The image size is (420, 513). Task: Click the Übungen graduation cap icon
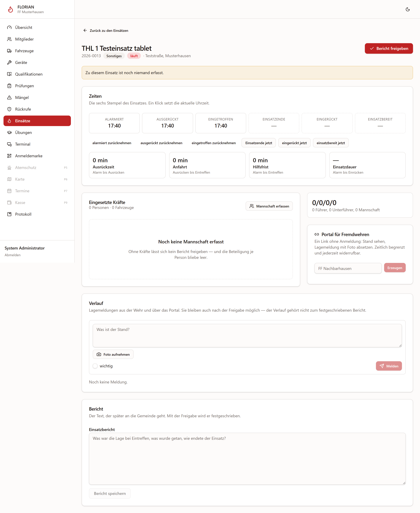9,132
